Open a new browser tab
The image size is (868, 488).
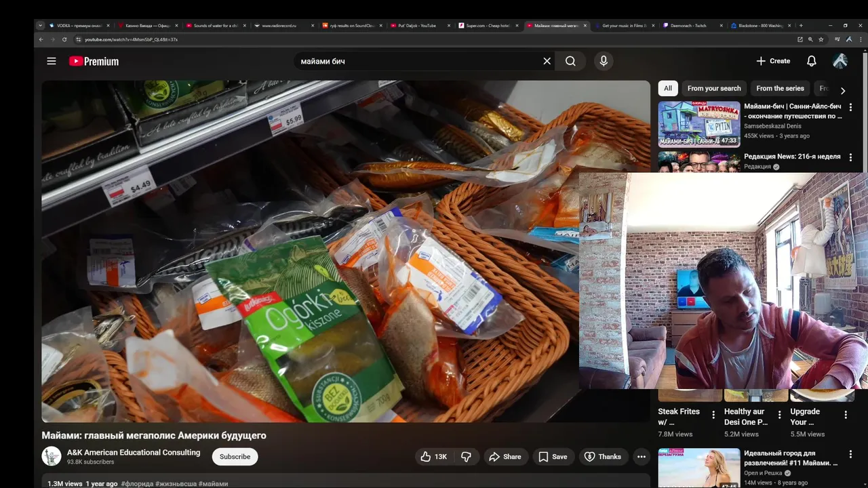801,26
